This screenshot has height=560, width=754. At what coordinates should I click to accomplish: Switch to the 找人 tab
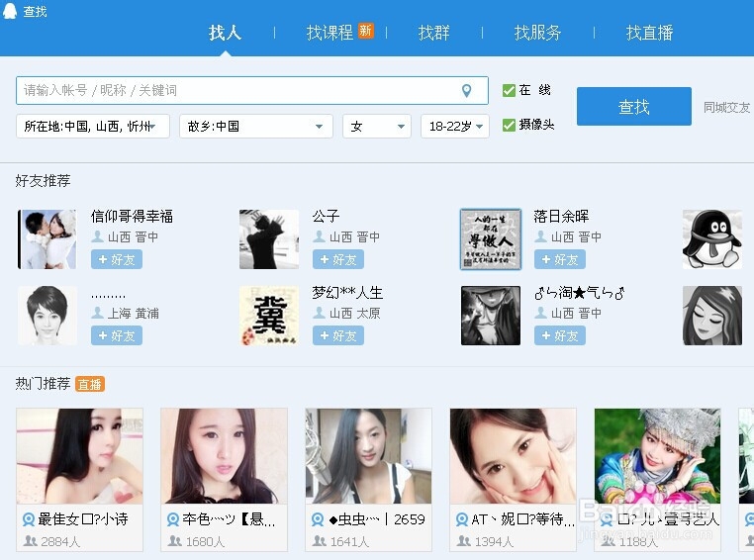[225, 33]
